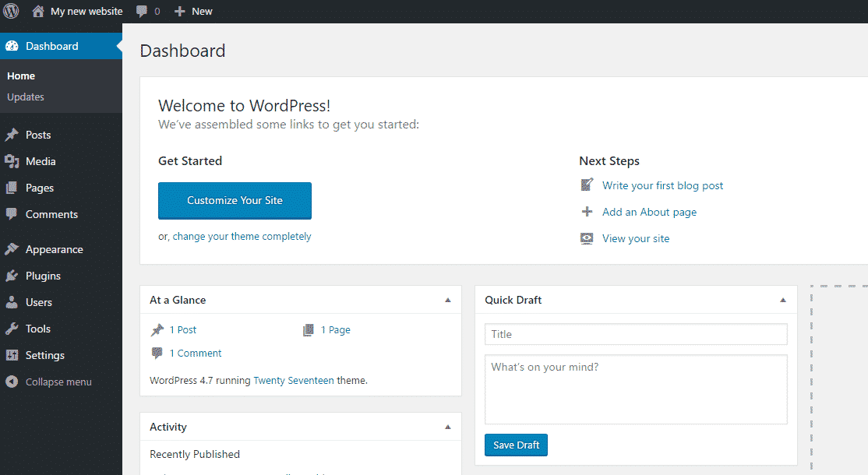Click the screen icon beside View your site

tap(587, 238)
